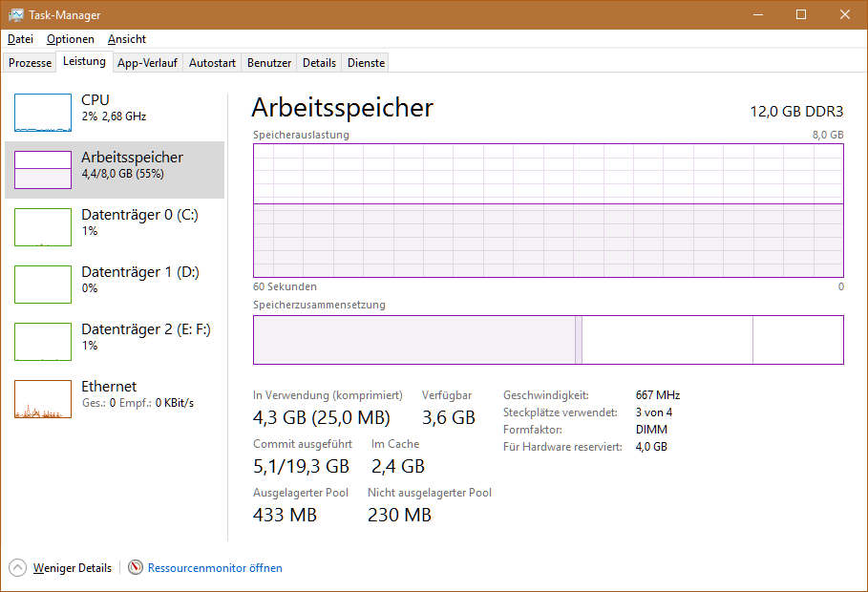Click the 2% 2,68 GHz CPU text
The image size is (868, 592).
coord(114,116)
